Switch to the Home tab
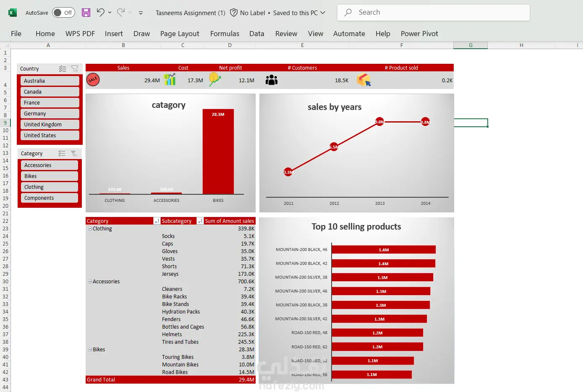Viewport: 583px width, 392px height. (x=45, y=34)
